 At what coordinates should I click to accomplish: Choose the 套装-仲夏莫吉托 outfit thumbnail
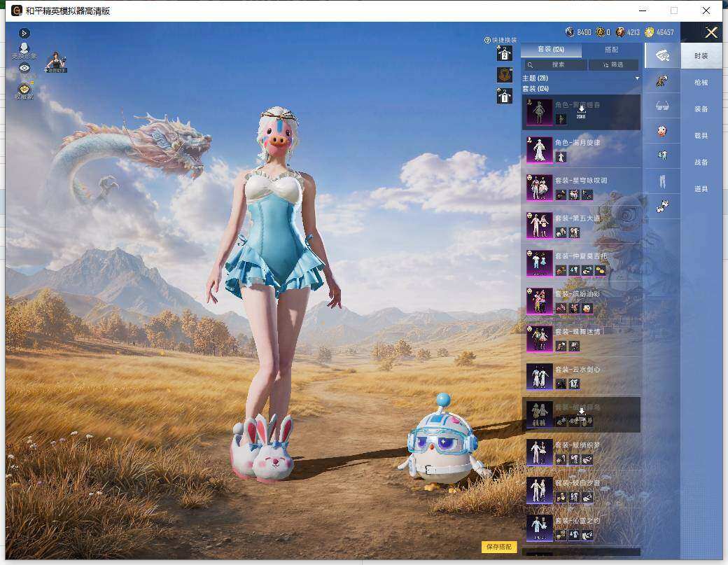click(539, 263)
